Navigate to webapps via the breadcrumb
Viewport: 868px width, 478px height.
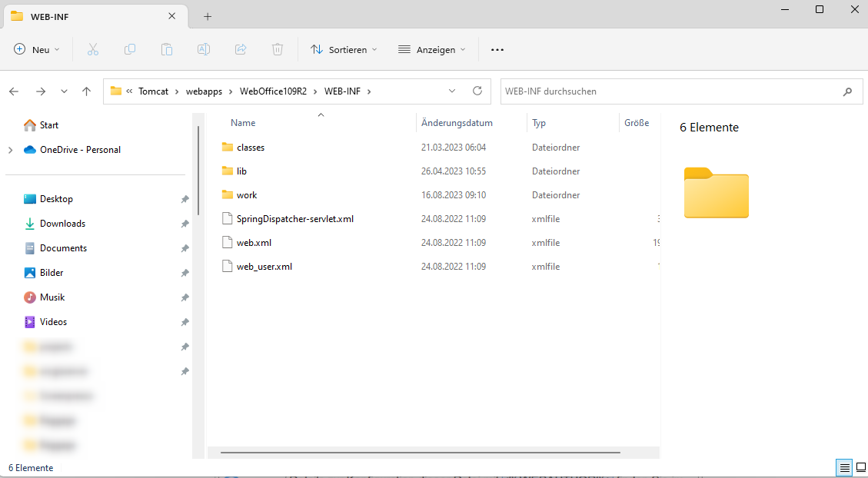[x=204, y=91]
